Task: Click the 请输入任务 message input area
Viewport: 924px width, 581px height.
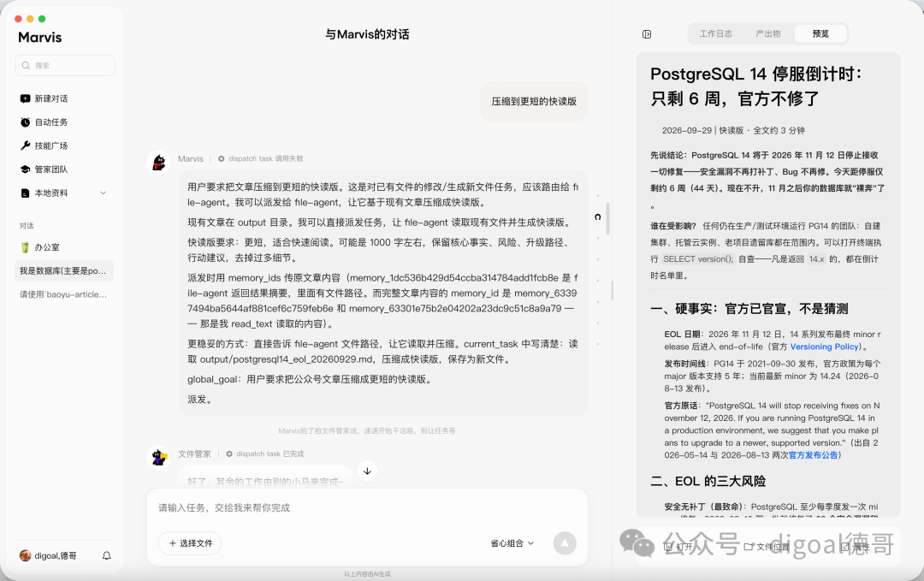Action: (x=367, y=508)
